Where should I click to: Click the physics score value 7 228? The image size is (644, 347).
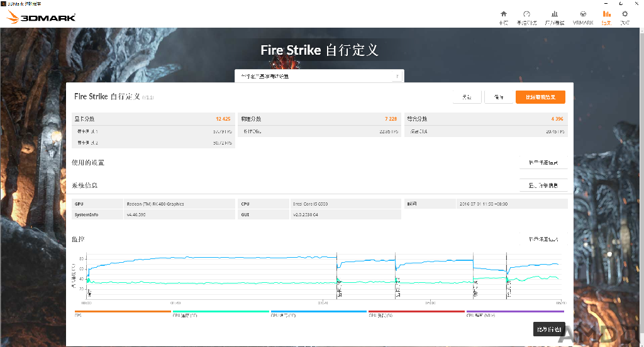391,119
